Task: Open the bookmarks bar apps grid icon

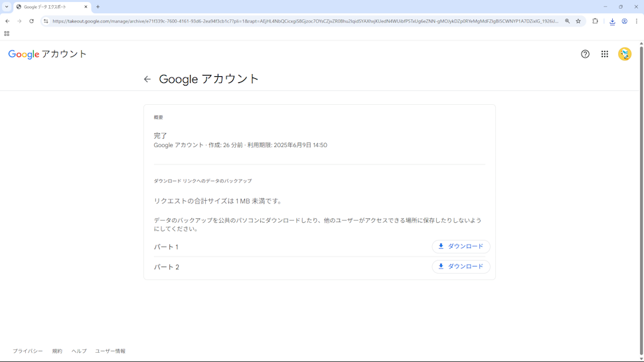Action: [7, 34]
